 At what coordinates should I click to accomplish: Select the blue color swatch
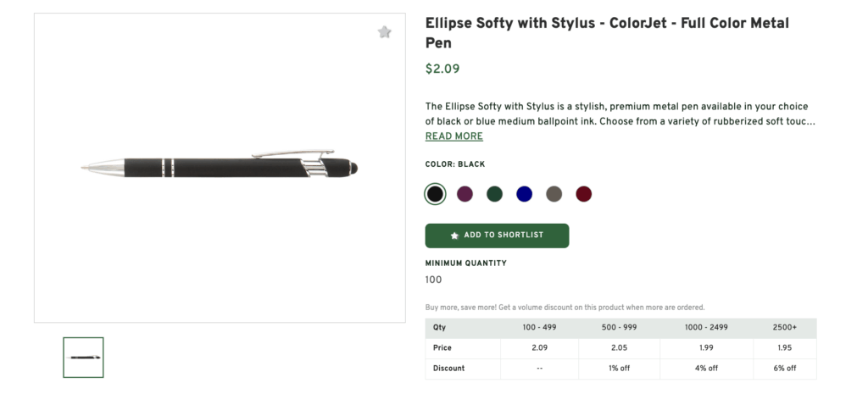coord(524,194)
